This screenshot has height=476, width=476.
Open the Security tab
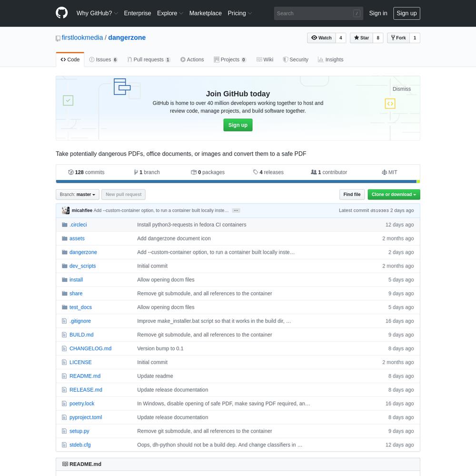click(296, 59)
